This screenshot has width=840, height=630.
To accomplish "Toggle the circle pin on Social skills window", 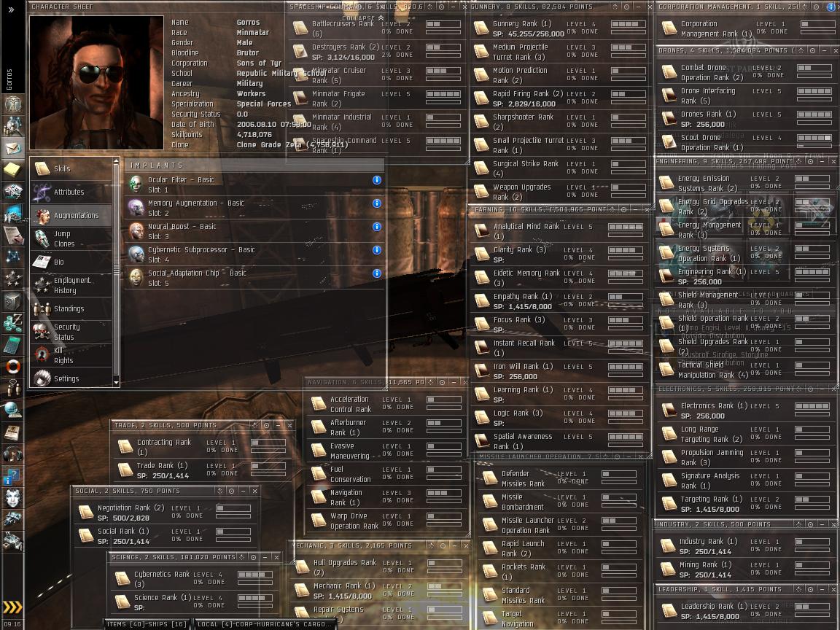I will [x=231, y=491].
